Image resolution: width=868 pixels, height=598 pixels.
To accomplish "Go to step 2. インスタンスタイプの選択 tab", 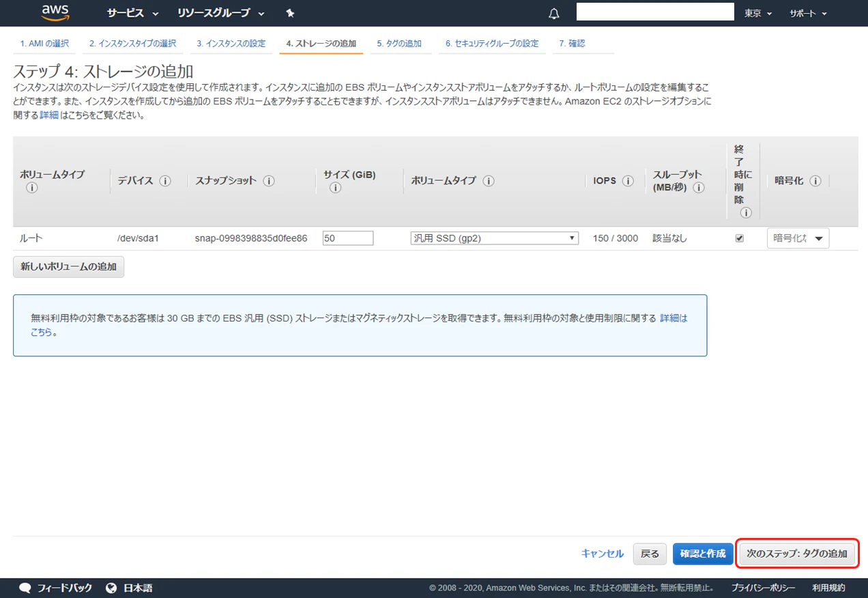I will tap(132, 44).
